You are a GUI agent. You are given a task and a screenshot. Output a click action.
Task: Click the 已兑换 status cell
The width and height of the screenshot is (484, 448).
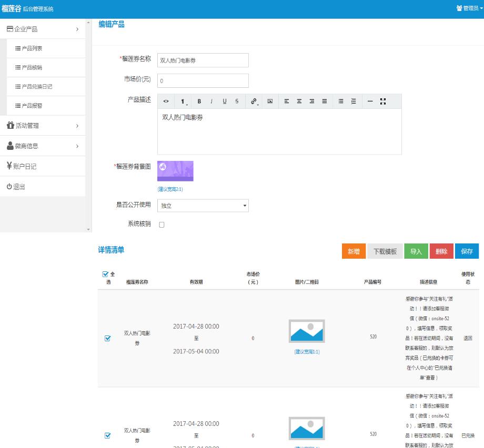pos(468,435)
